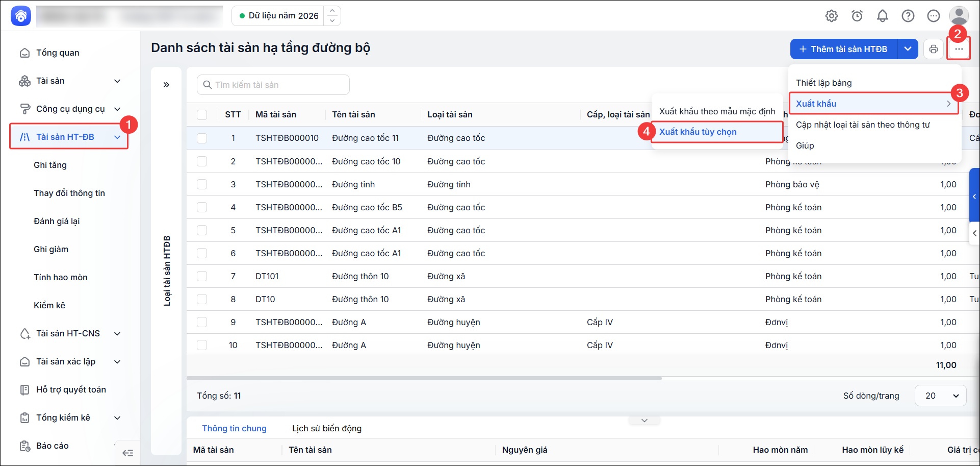The image size is (980, 466).
Task: Click the Đường thôn 10 cell in DT101 row
Action: [360, 276]
